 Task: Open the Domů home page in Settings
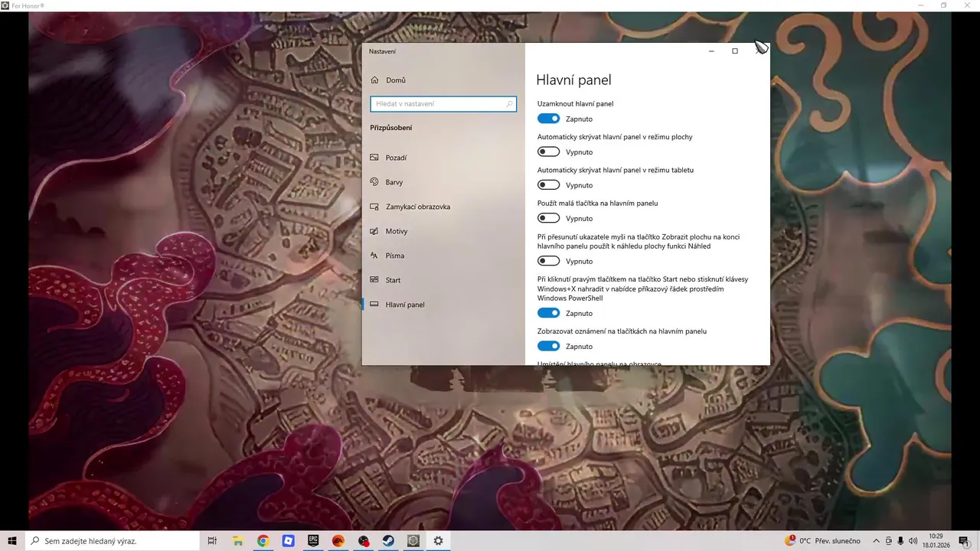tap(443, 80)
